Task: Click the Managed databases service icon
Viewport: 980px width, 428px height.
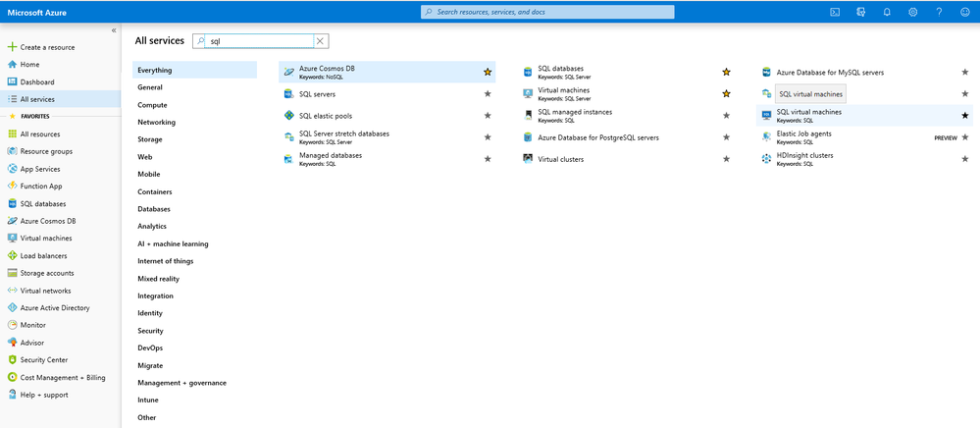Action: 288,159
